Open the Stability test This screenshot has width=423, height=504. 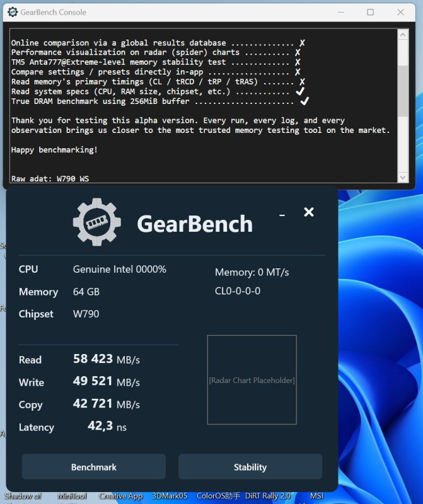click(x=250, y=467)
